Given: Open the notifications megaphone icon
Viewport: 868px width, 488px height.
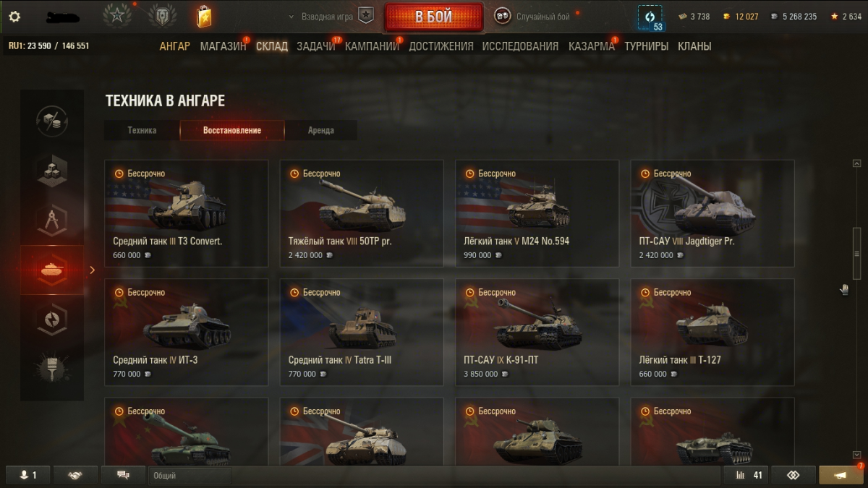Looking at the screenshot, I should [x=841, y=475].
